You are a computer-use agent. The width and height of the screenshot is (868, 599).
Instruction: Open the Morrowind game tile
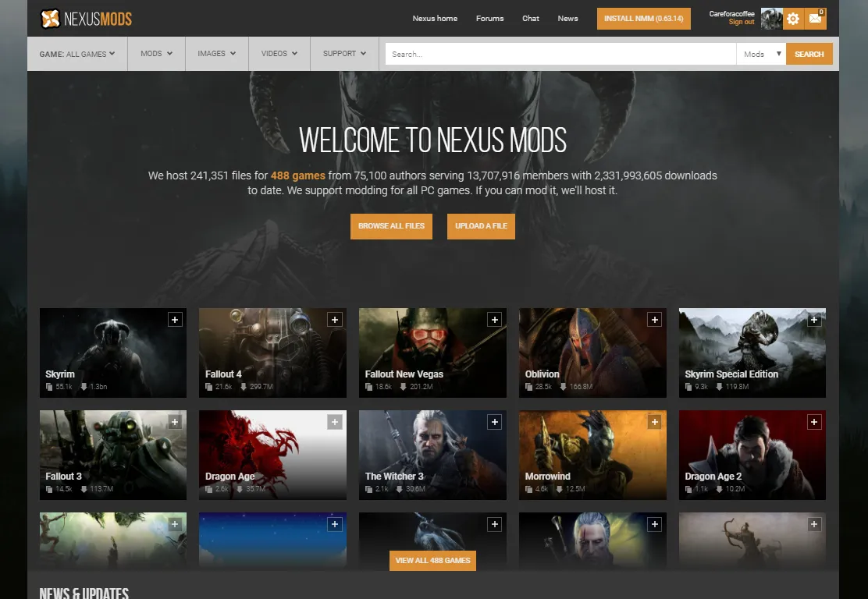coord(592,455)
